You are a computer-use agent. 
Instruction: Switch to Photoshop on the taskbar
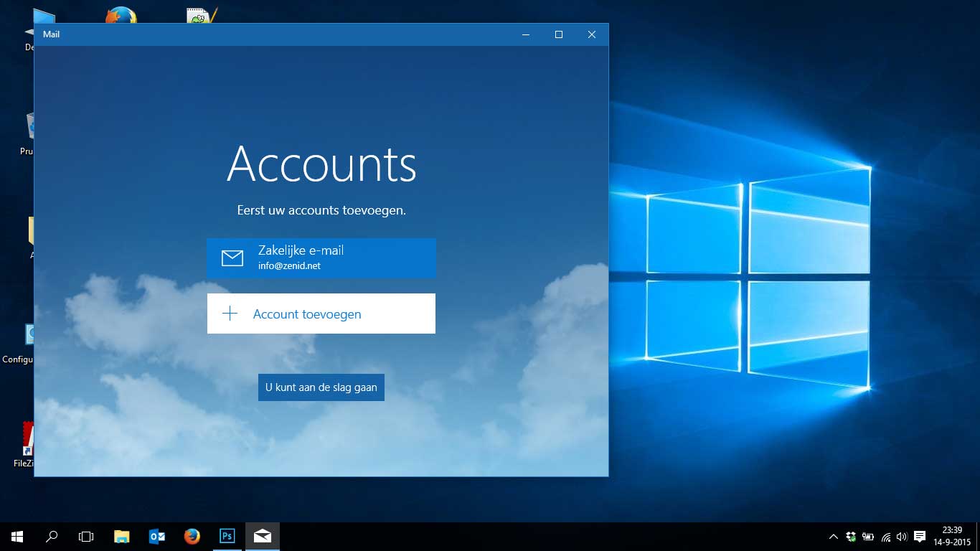tap(227, 537)
